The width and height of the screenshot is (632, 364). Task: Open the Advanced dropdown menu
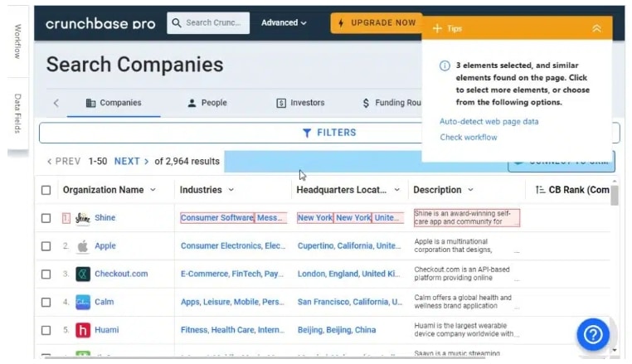coord(284,23)
